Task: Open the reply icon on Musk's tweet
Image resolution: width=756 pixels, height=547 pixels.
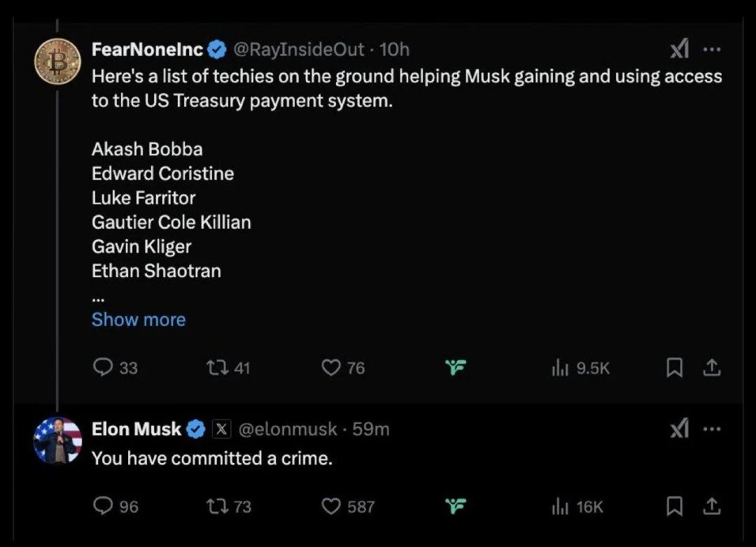Action: pyautogui.click(x=102, y=506)
